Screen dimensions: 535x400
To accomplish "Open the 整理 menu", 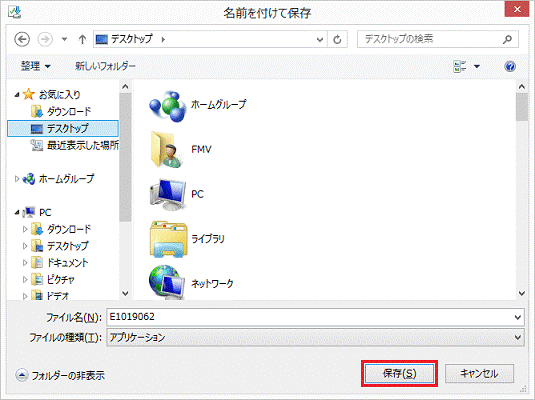I will click(x=35, y=66).
